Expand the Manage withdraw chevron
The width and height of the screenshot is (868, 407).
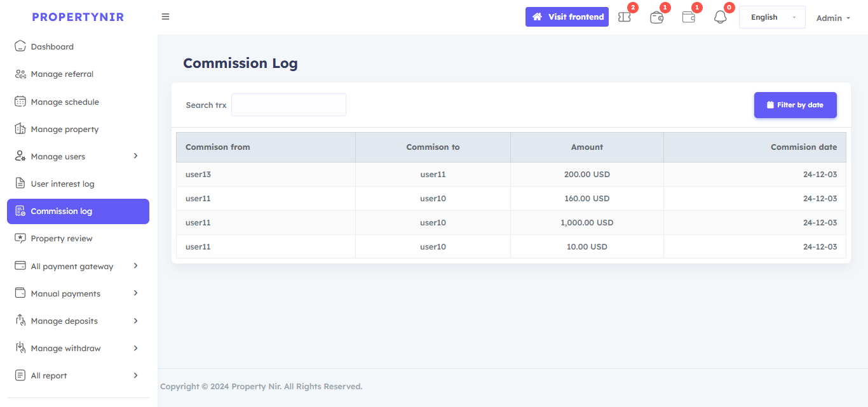tap(135, 348)
